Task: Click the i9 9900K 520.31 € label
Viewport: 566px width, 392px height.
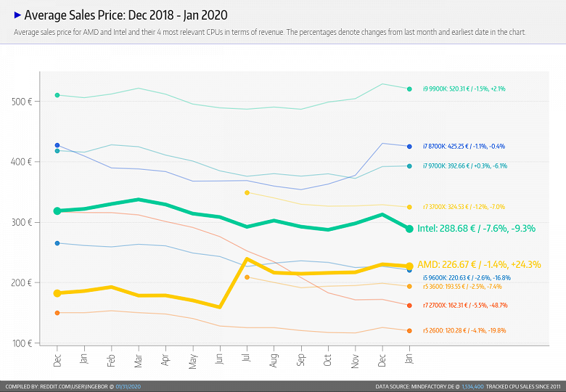Action: click(464, 89)
